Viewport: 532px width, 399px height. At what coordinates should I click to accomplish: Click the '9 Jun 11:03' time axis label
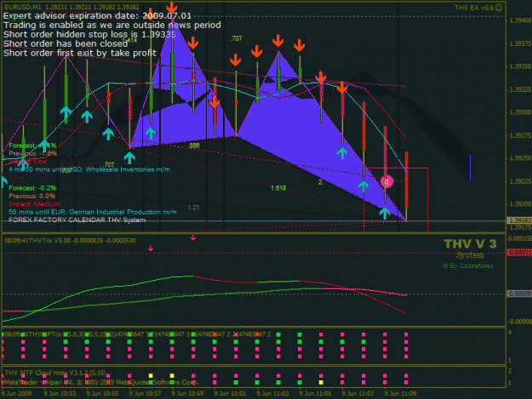pos(272,394)
